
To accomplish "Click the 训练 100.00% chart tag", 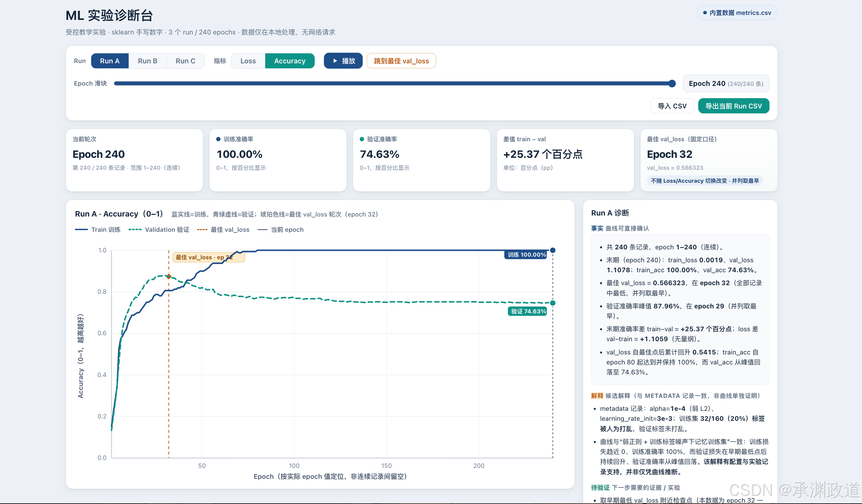I will pyautogui.click(x=526, y=255).
